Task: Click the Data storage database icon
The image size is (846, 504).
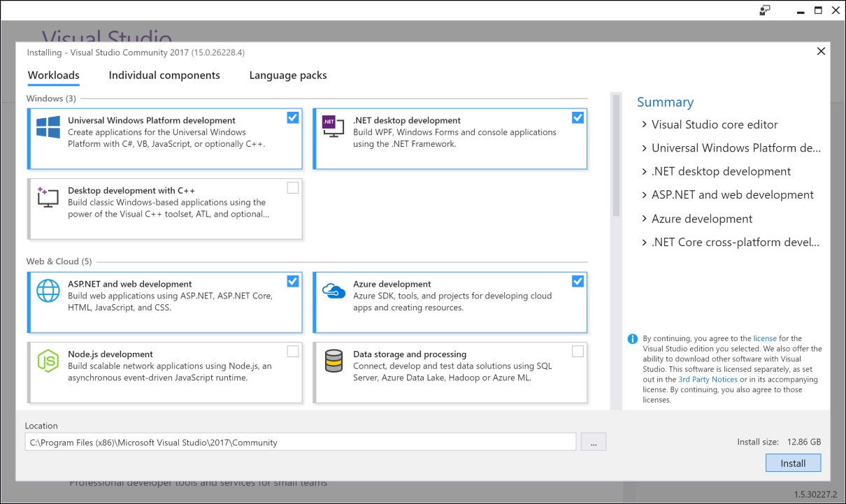Action: pyautogui.click(x=334, y=360)
